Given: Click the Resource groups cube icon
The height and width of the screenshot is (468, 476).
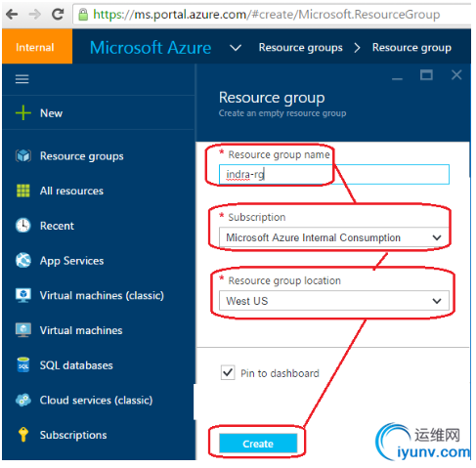Looking at the screenshot, I should [23, 156].
